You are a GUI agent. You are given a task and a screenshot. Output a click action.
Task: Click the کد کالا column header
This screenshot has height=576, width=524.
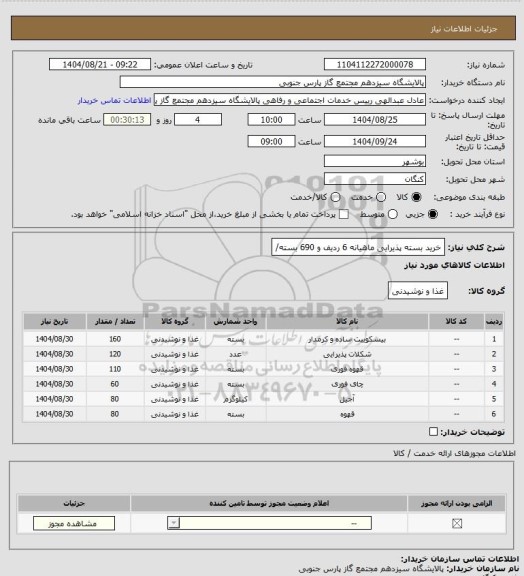pos(456,321)
